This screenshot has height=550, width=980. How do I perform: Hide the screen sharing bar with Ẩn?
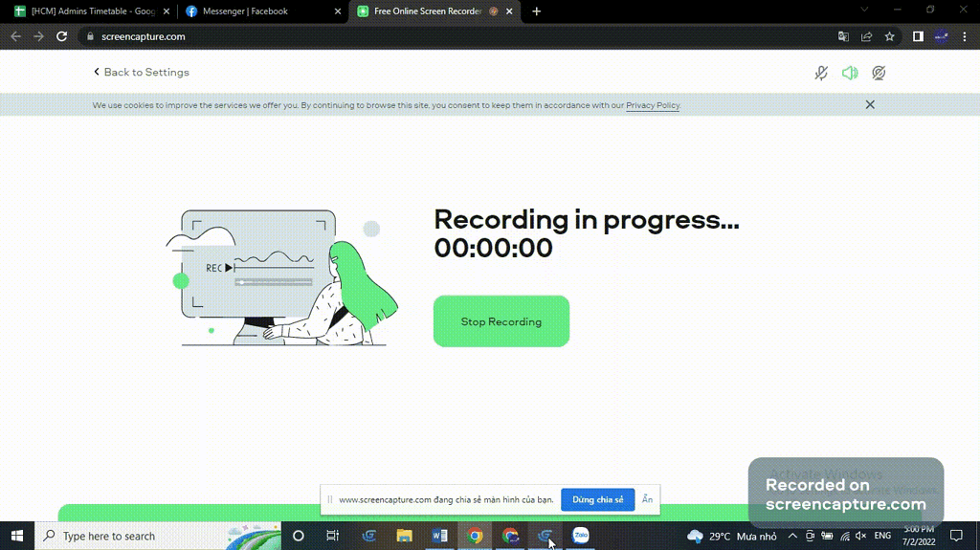[x=648, y=499]
